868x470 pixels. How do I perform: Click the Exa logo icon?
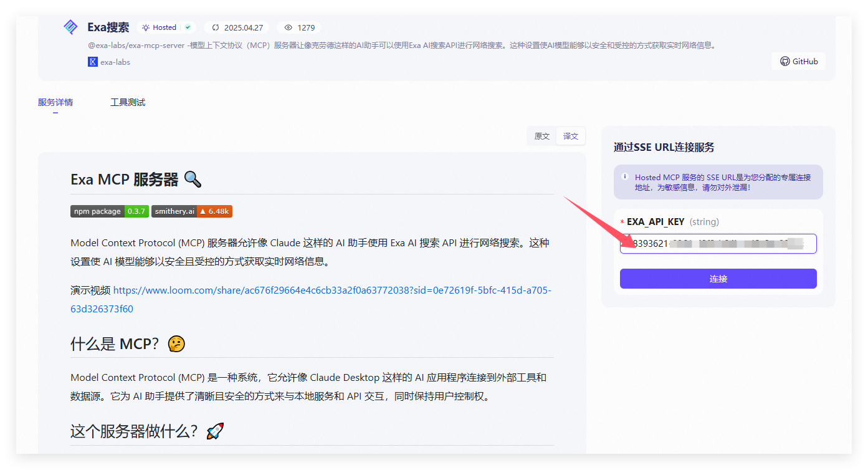click(70, 27)
